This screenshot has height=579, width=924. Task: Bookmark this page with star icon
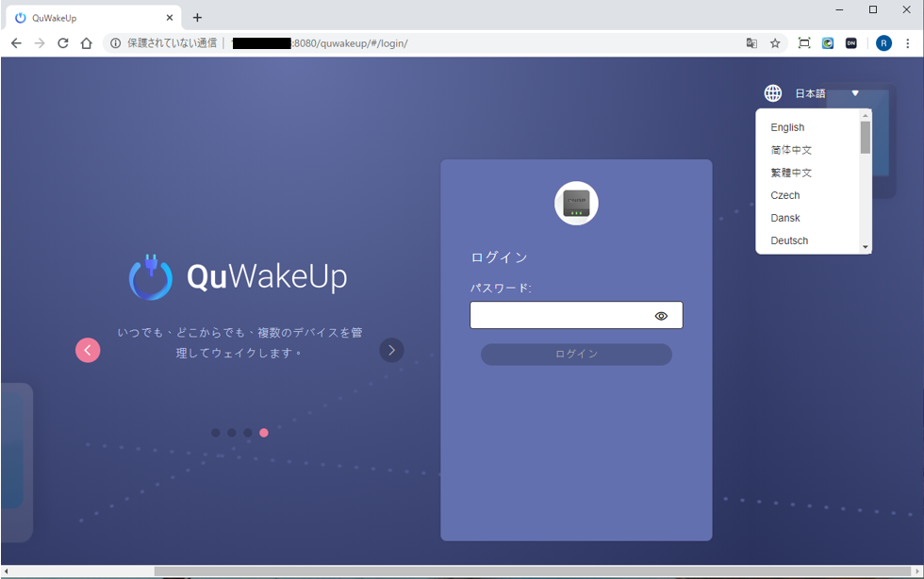click(x=775, y=43)
